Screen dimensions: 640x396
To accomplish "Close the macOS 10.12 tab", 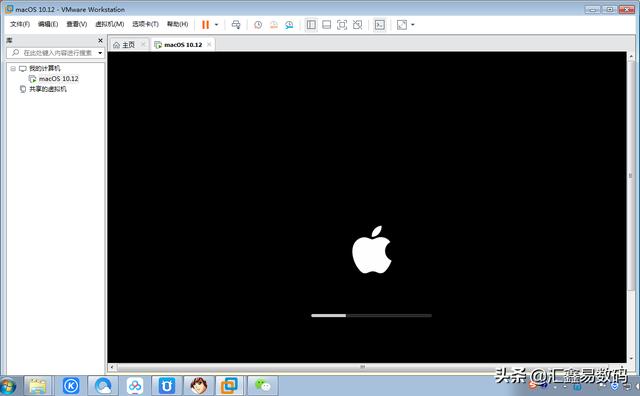I will [x=209, y=44].
